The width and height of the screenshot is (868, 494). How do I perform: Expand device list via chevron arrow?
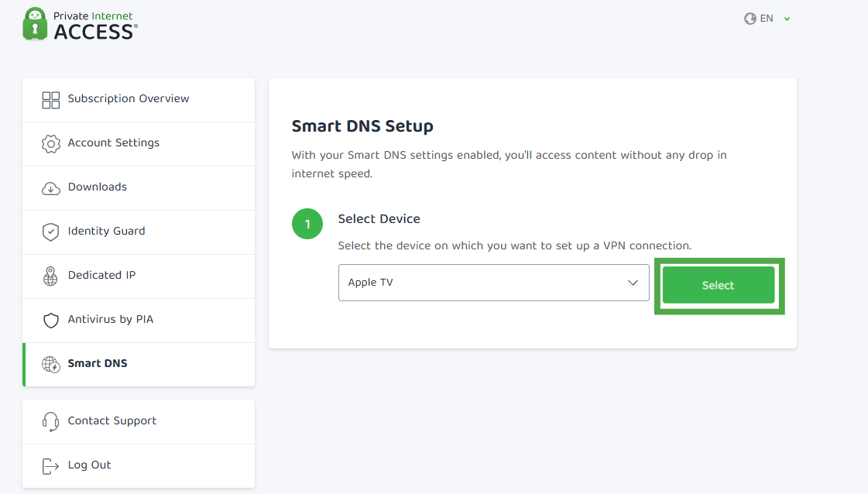tap(633, 283)
